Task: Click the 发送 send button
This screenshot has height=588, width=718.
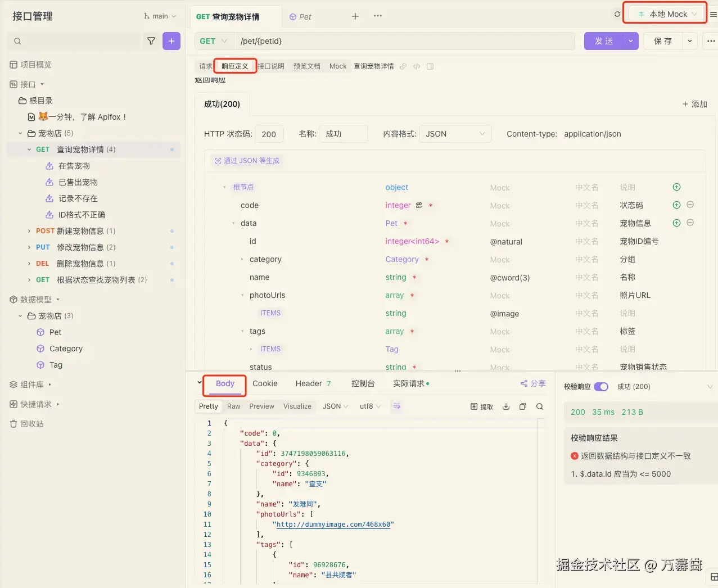Action: click(604, 41)
